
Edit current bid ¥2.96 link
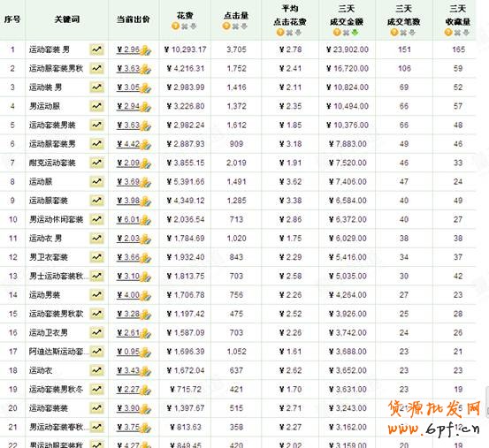128,49
